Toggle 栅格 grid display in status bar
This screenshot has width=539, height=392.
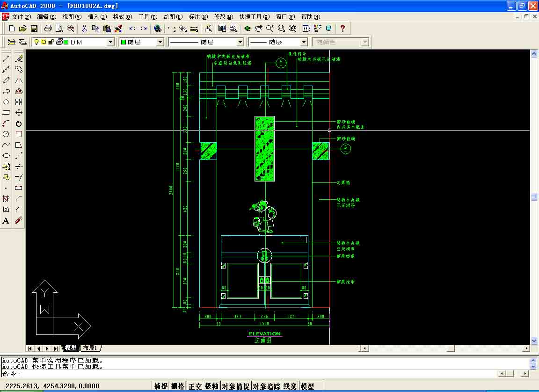tap(178, 386)
